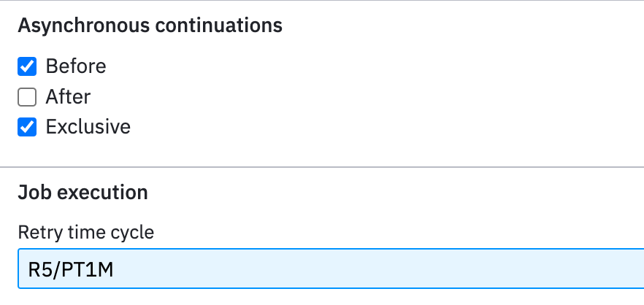Collapse the Asynchronous continuations group
The height and width of the screenshot is (305, 644).
[x=150, y=26]
